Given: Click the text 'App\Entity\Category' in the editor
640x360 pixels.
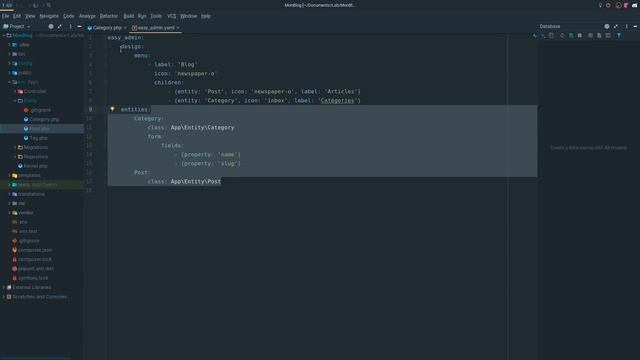Looking at the screenshot, I should coord(202,127).
